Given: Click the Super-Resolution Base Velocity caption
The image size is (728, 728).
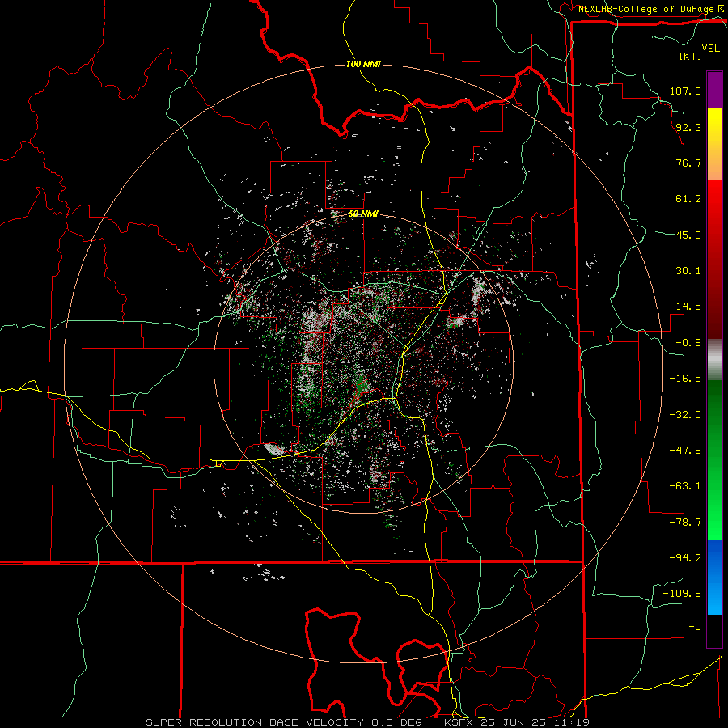Looking at the screenshot, I should (368, 722).
